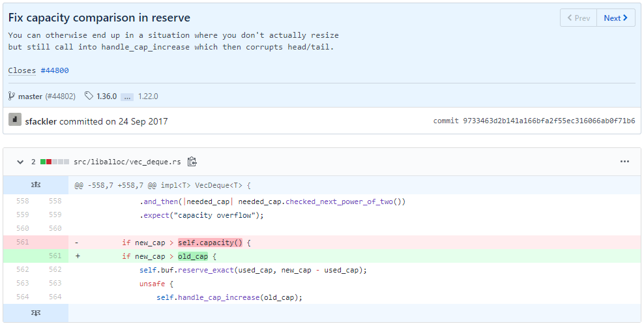
Task: Open sfackler's profile link
Action: click(x=41, y=121)
